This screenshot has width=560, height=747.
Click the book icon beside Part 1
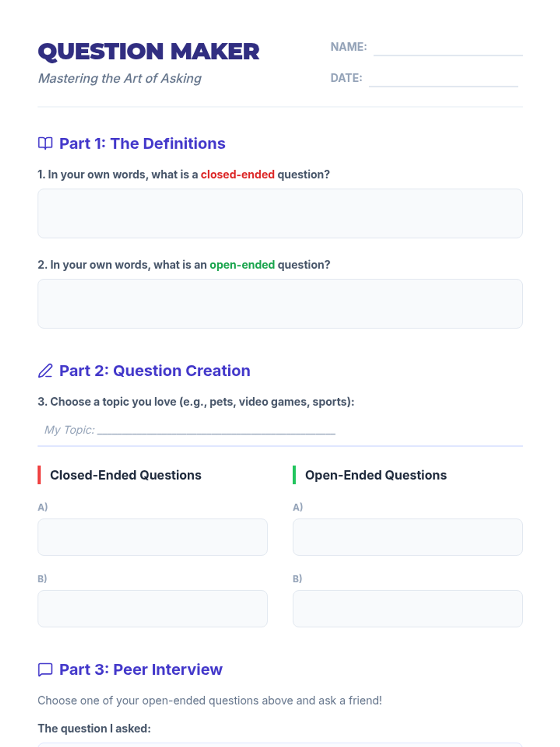[x=45, y=143]
